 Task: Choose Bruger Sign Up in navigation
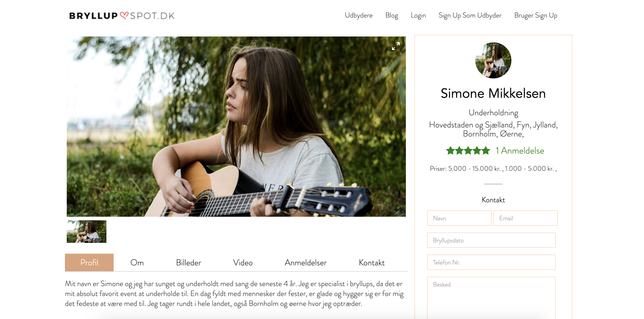(536, 16)
